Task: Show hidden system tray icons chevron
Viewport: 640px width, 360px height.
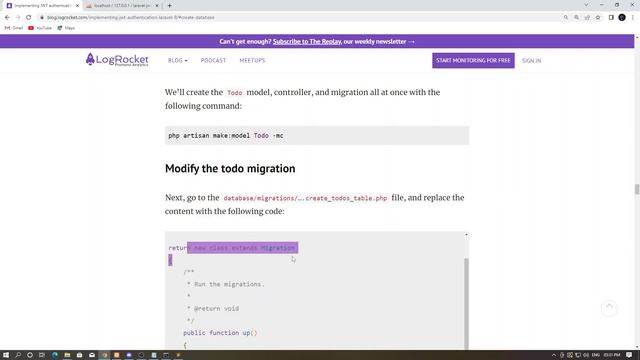Action: tap(554, 355)
